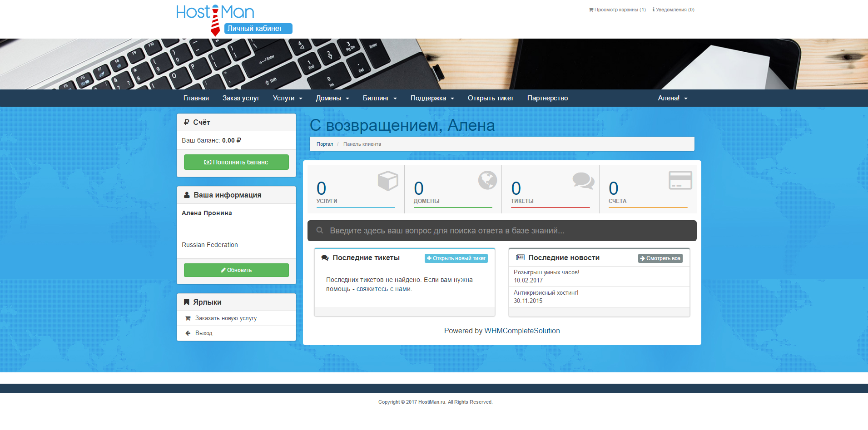Click the knowledge base search field
The image size is (868, 430).
[x=502, y=231]
